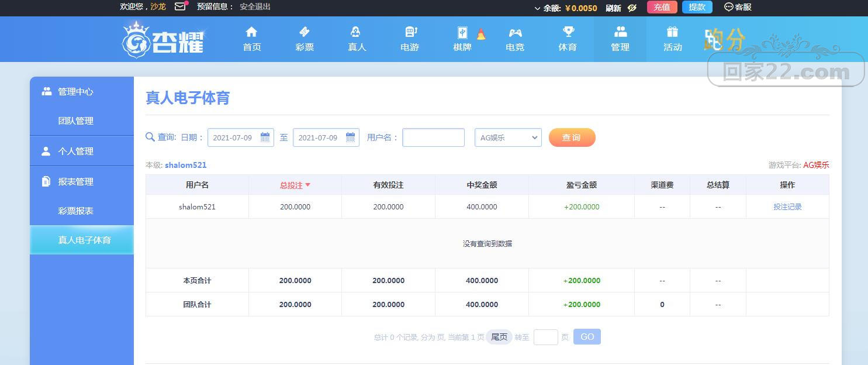This screenshot has width=868, height=365.
Task: Open 投注记录 for shalom521
Action: [787, 206]
